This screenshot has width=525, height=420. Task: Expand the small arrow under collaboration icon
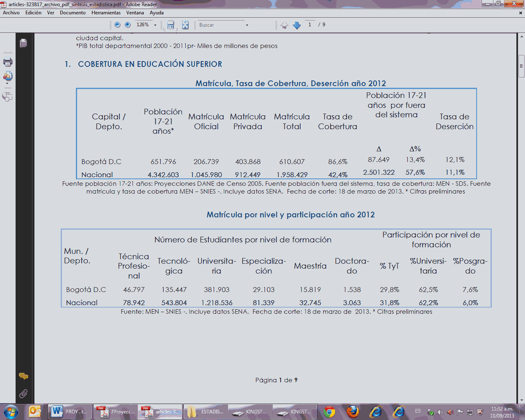tap(7, 84)
